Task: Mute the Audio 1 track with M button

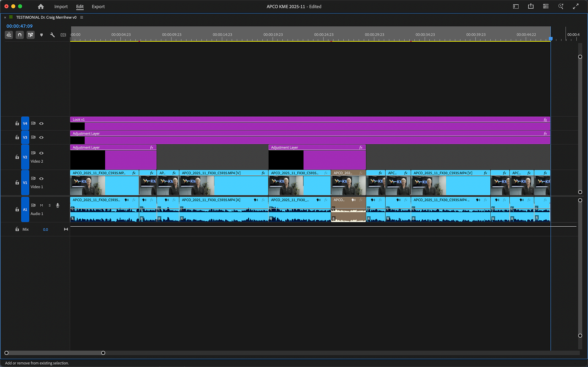Action: coord(41,205)
